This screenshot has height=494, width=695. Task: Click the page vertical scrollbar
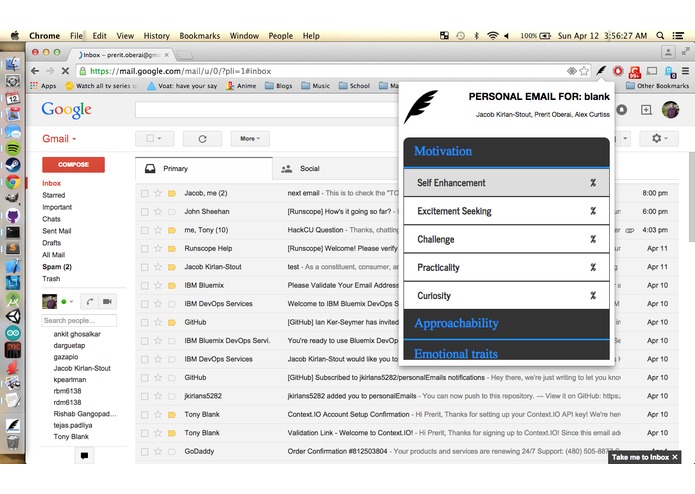pos(691,197)
